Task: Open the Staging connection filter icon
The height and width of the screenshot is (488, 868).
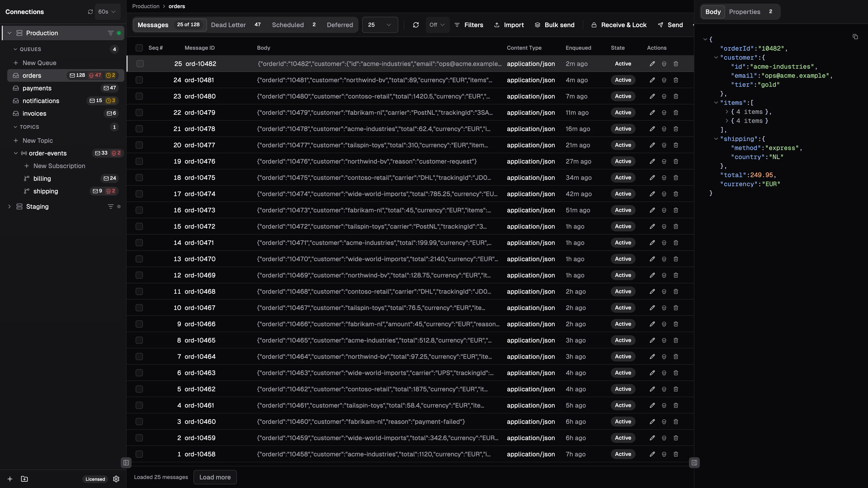Action: point(111,206)
